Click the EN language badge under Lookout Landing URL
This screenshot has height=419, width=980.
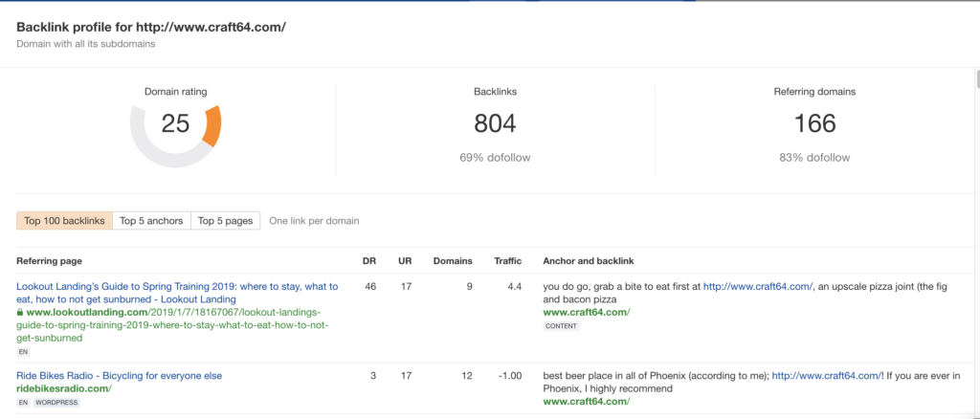22,351
